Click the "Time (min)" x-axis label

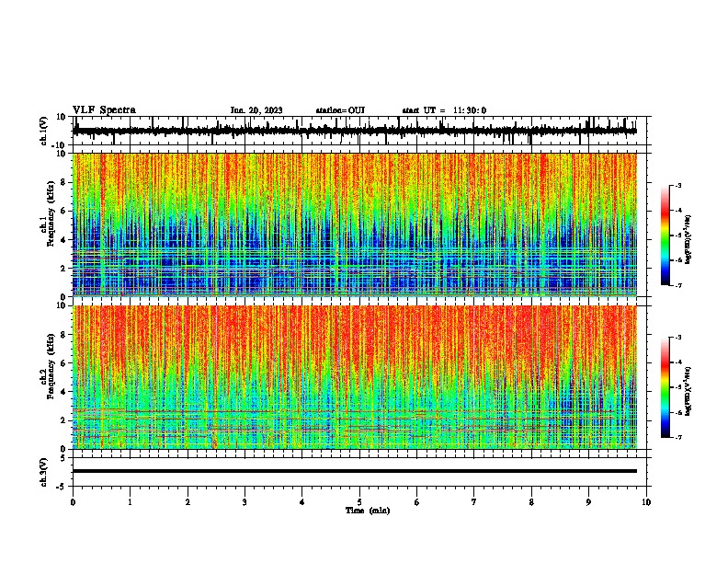click(368, 511)
